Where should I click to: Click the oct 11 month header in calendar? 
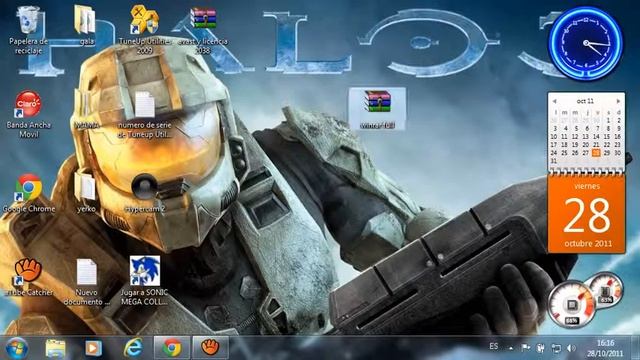tap(585, 101)
